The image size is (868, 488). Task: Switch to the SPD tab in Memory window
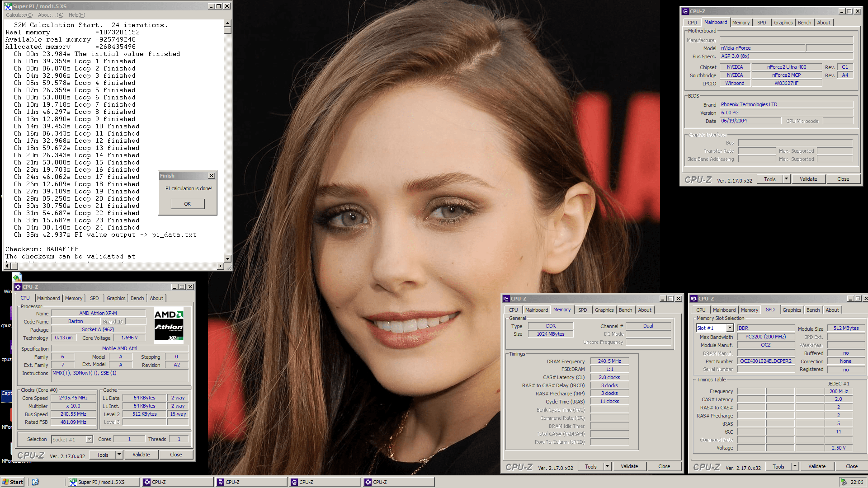point(582,310)
